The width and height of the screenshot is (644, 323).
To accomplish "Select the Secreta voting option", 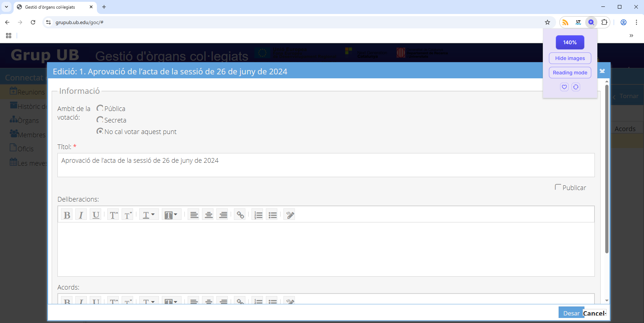I will 100,120.
